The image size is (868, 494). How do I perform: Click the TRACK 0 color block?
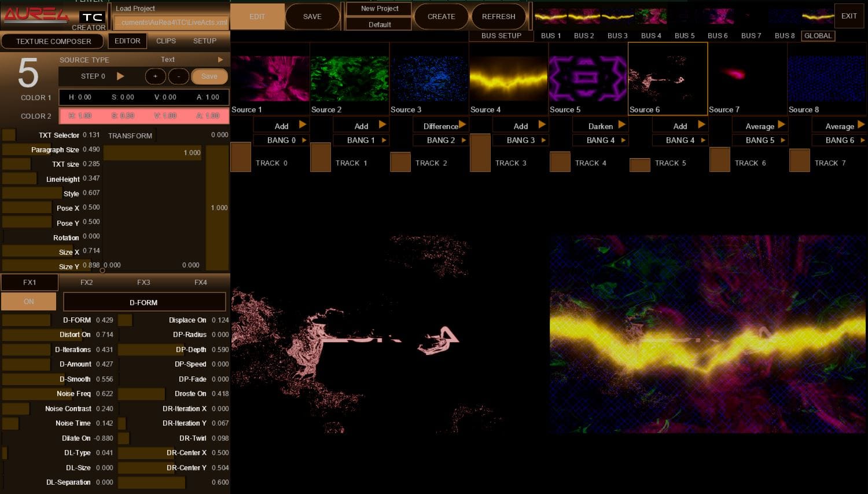[x=241, y=157]
